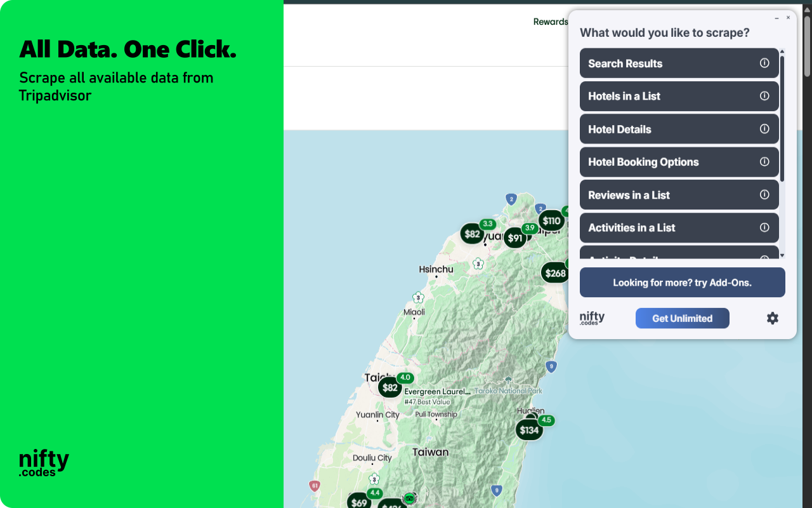Open the Add-Ons page via its button

click(682, 282)
